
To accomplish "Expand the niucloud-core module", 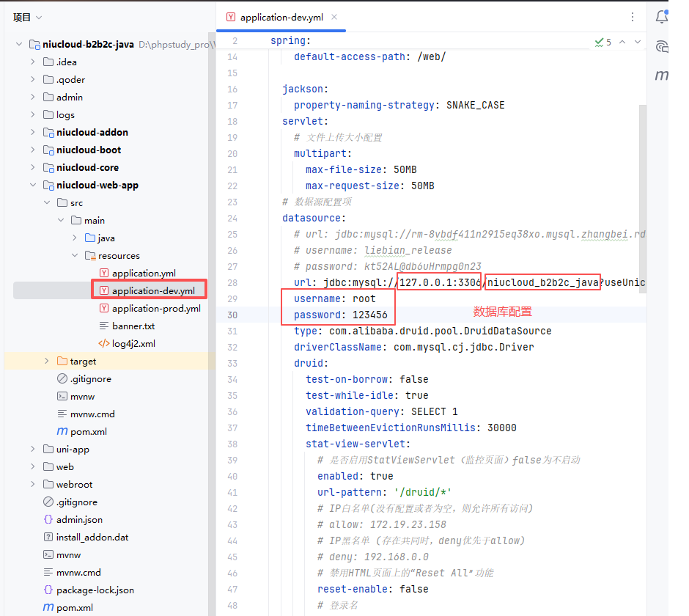I will tap(33, 167).
